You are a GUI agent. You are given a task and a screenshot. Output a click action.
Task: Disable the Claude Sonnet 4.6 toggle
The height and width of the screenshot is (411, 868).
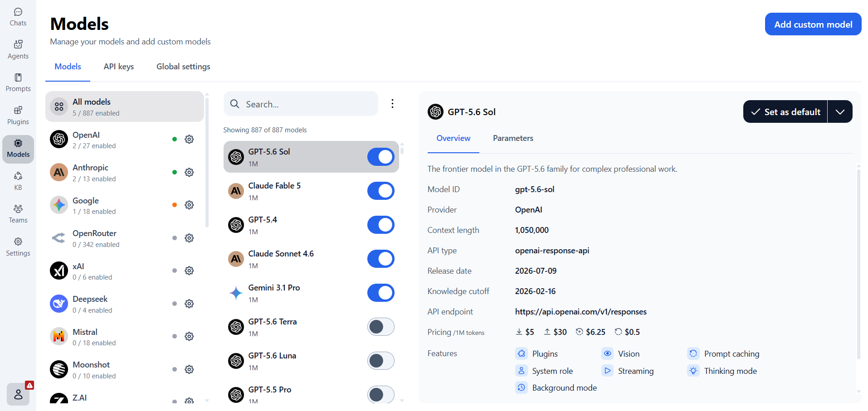coord(381,259)
